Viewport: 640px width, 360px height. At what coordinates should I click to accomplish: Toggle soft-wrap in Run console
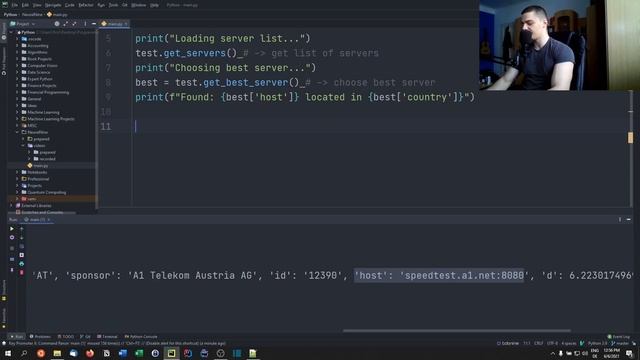(x=22, y=247)
